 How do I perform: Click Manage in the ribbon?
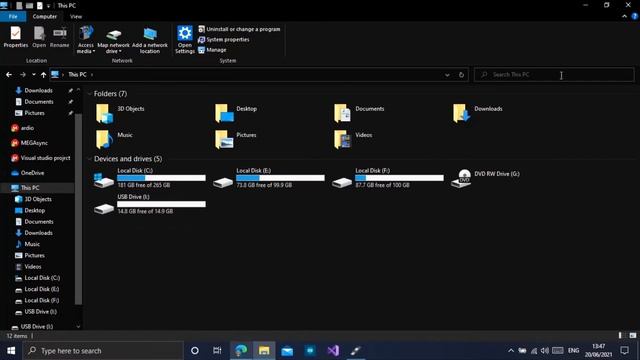point(212,50)
